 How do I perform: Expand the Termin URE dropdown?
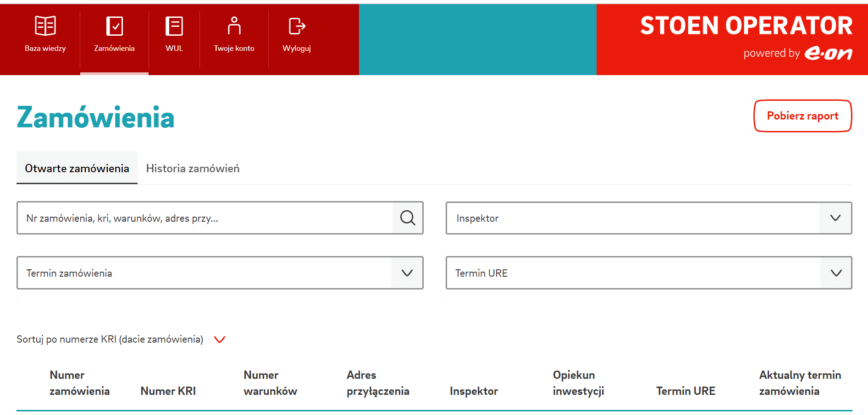click(x=835, y=273)
